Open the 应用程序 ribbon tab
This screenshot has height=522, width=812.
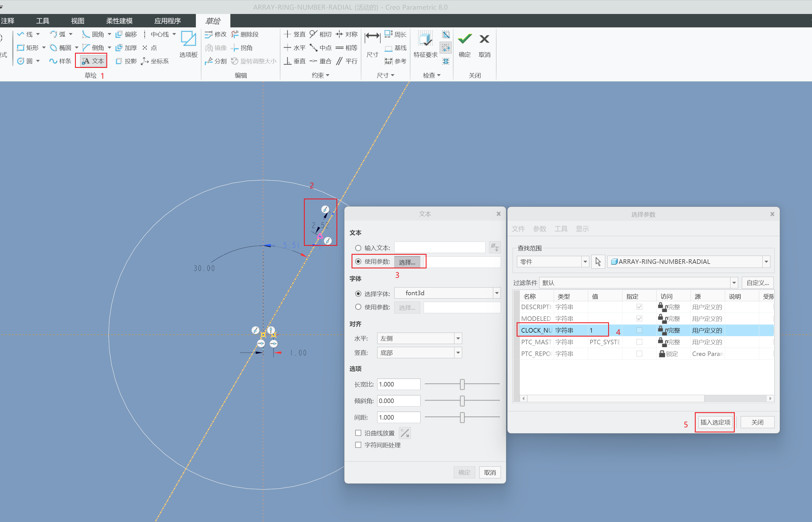click(x=167, y=21)
